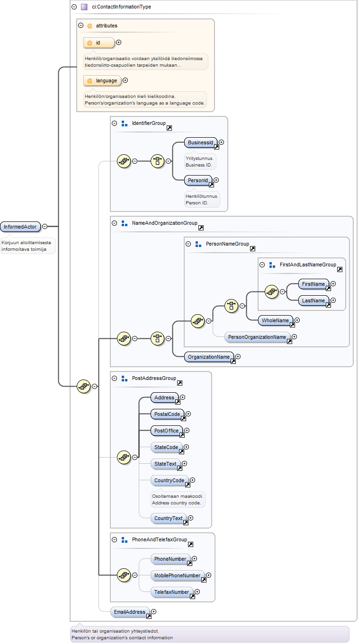Collapse PhoneAndTelefaxGroup box
Screen dimensions: 358x644
point(115,539)
